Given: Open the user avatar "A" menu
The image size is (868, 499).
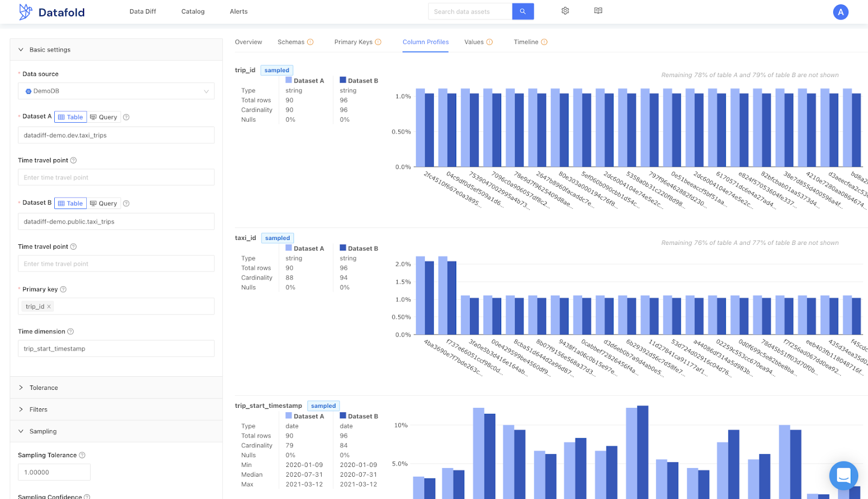Looking at the screenshot, I should 840,12.
